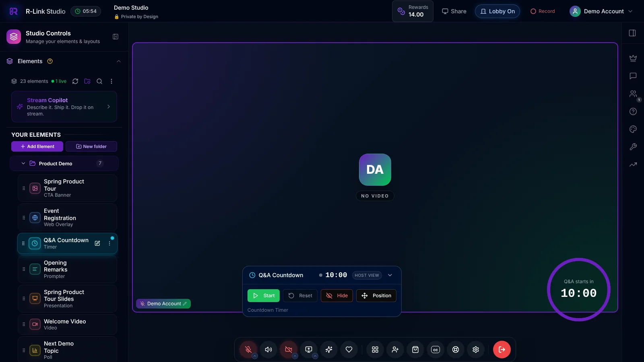Leave the studio with red exit button
644x362 pixels.
pyautogui.click(x=502, y=350)
